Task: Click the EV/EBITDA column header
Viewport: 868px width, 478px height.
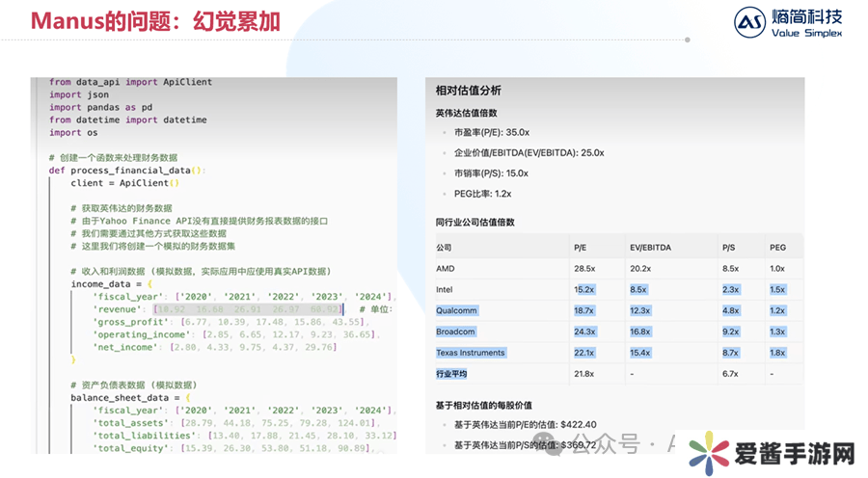Action: 650,248
